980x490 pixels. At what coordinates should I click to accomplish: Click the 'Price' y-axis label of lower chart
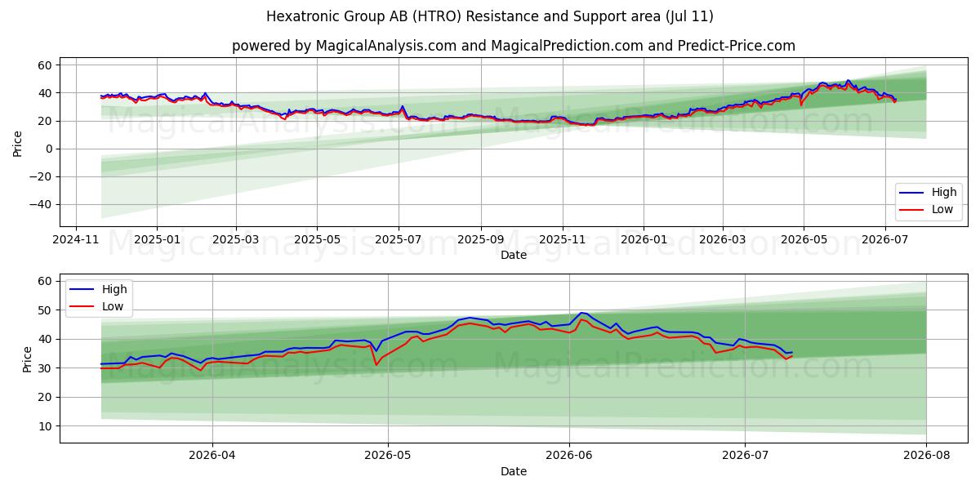(28, 359)
